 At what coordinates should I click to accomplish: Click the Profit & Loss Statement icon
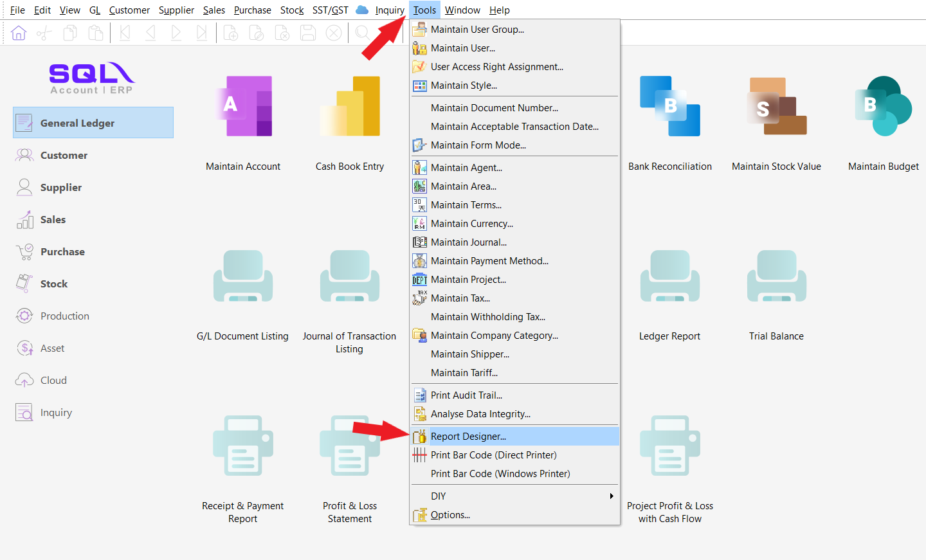[x=349, y=446]
